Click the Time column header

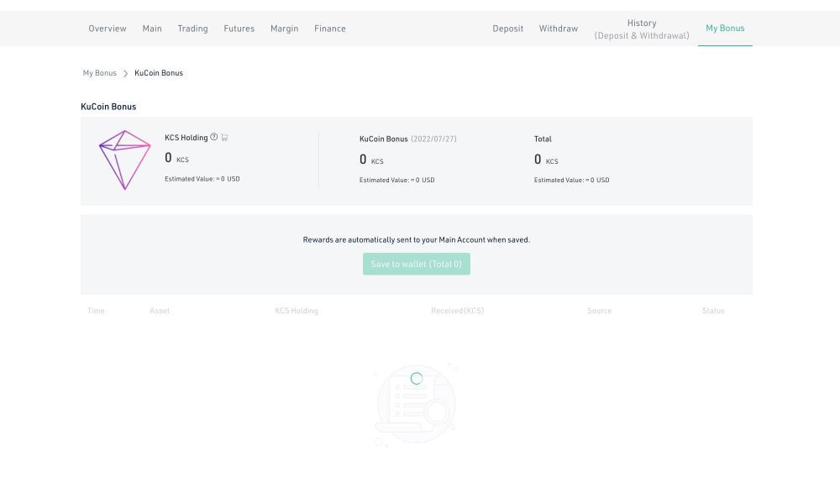[x=96, y=311]
